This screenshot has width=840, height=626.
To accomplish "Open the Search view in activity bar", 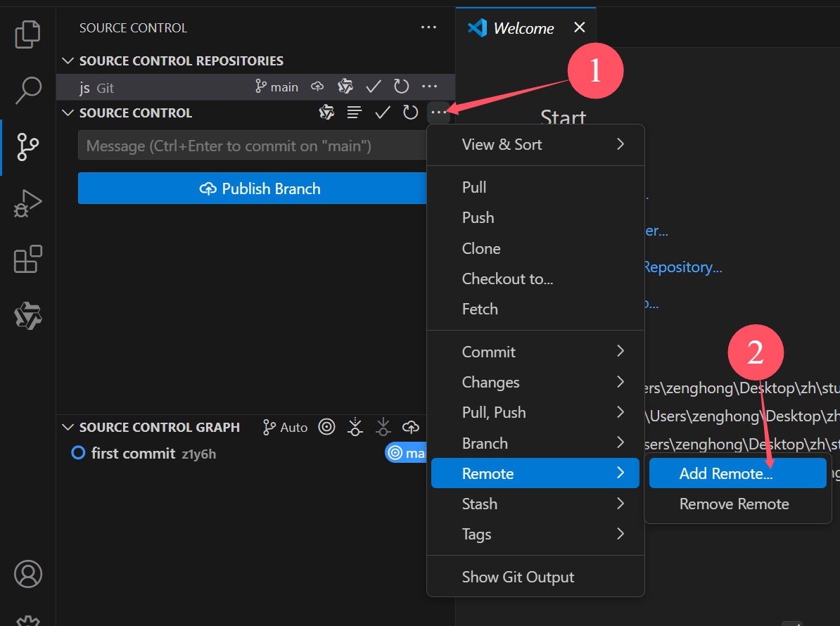I will 28,90.
